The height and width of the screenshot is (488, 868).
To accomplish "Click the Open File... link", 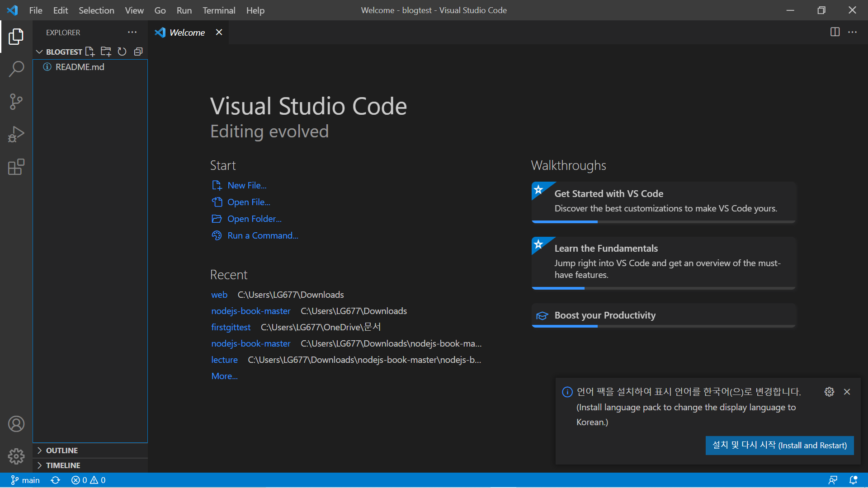I will tap(249, 202).
